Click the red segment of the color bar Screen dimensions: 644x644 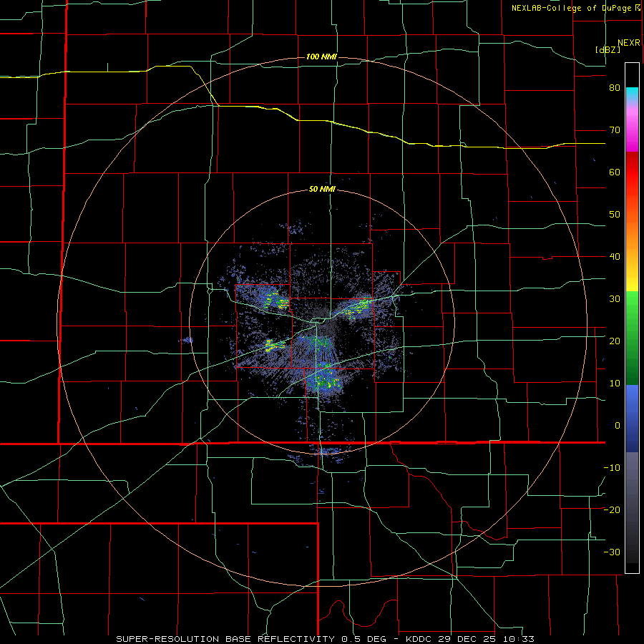point(632,170)
